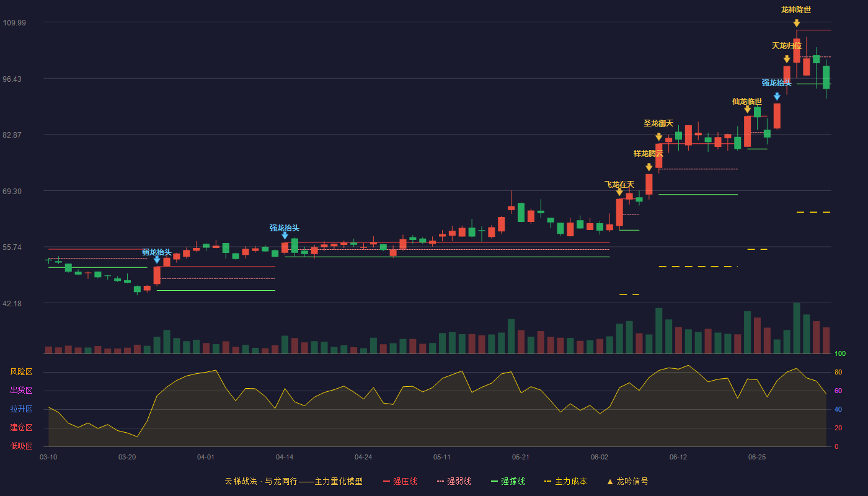Screen dimensions: 868x496
Task: Click the 05-11 date label
Action: pyautogui.click(x=442, y=457)
